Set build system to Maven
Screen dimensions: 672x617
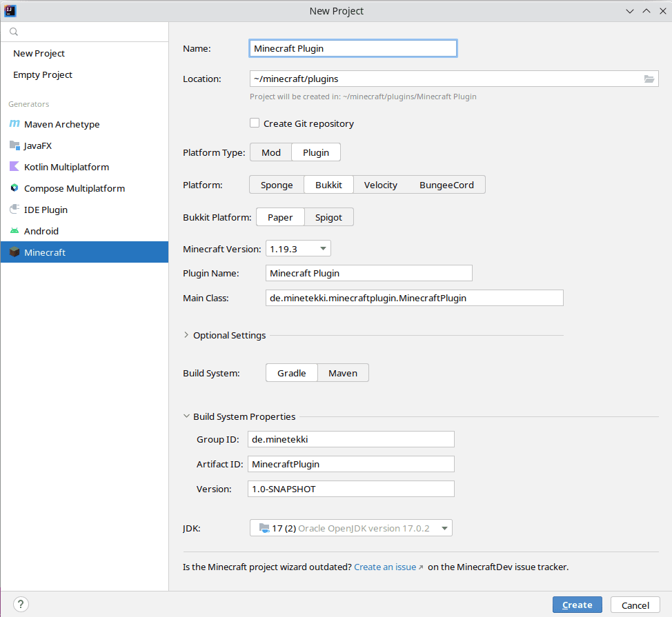(343, 373)
